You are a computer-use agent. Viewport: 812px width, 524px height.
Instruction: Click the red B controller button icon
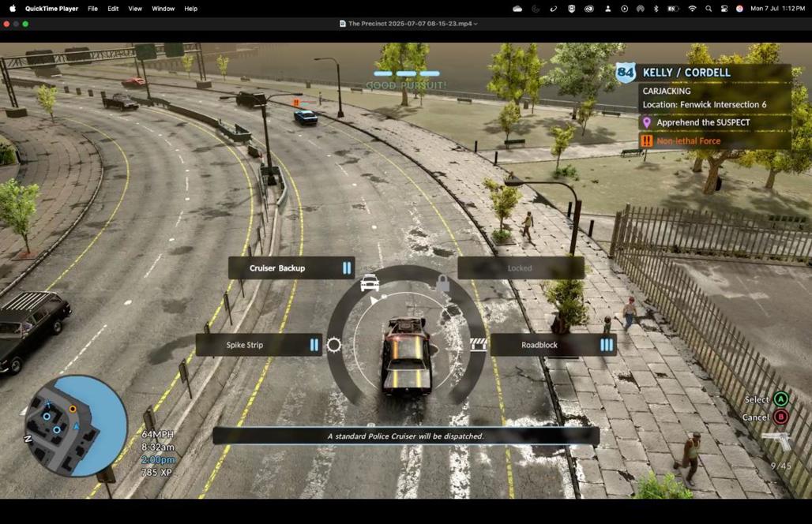point(781,417)
